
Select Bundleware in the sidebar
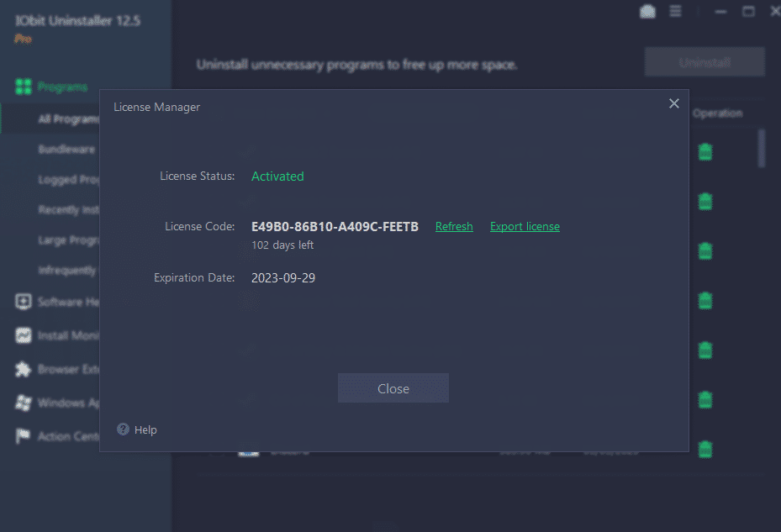(66, 150)
